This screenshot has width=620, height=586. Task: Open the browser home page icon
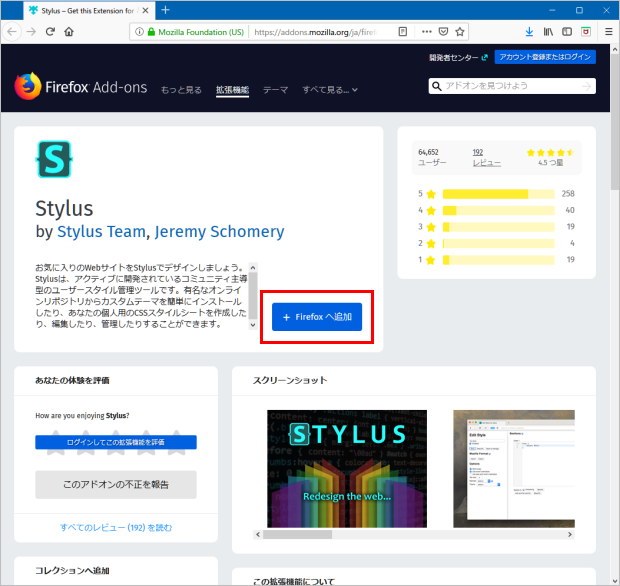click(69, 32)
